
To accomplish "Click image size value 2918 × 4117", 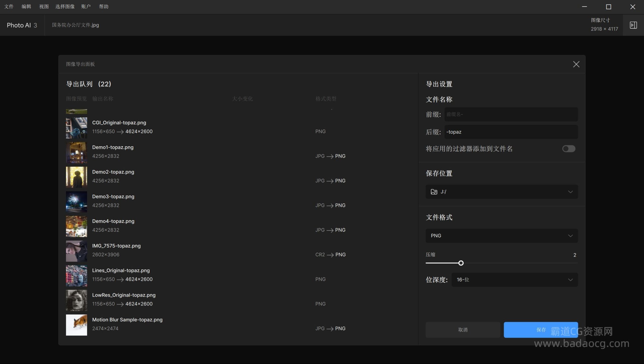I will [604, 29].
